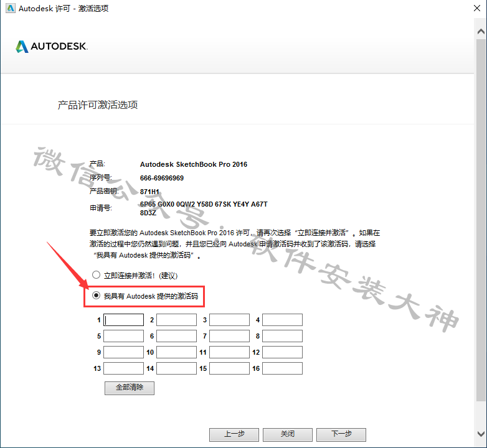The image size is (487, 448).
Task: Click request code line starting 6P65 G0X0
Action: (204, 204)
